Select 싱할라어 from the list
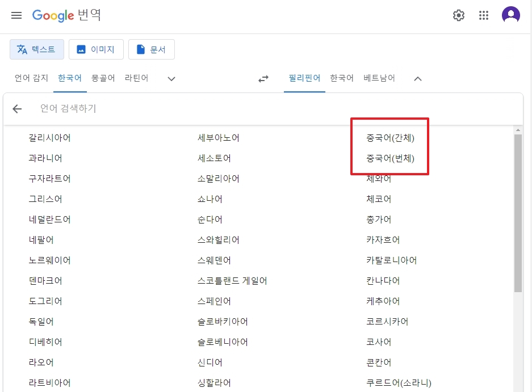 click(x=214, y=383)
